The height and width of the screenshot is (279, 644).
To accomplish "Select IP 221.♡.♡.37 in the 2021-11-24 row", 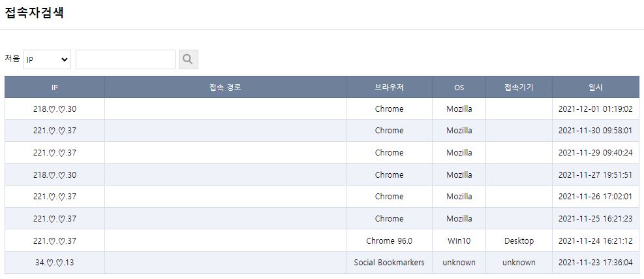I will [55, 240].
